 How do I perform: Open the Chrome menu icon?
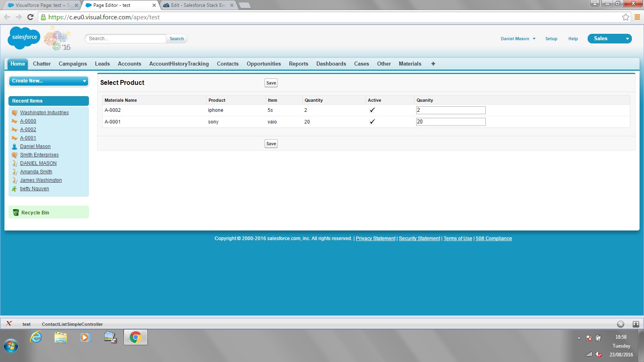[637, 17]
